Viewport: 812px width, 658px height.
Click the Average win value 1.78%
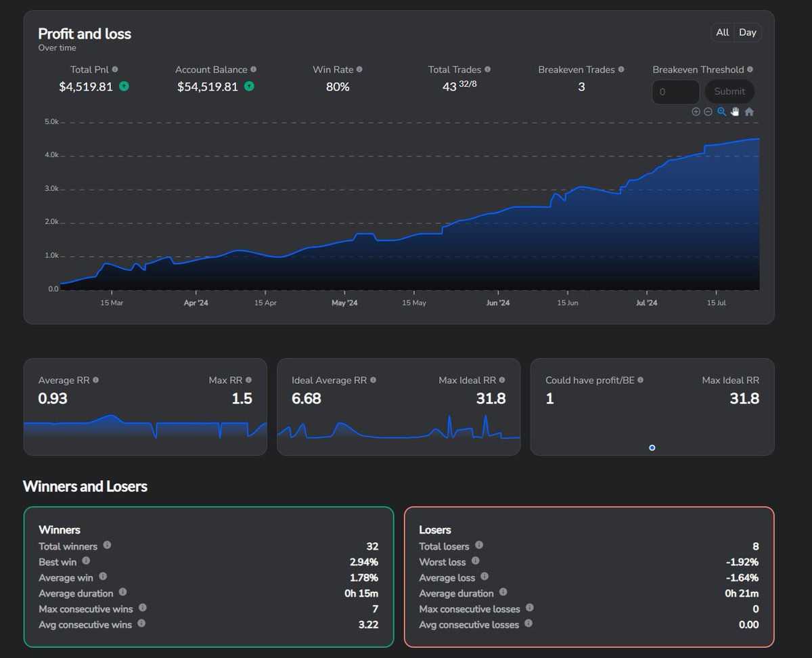pos(364,577)
